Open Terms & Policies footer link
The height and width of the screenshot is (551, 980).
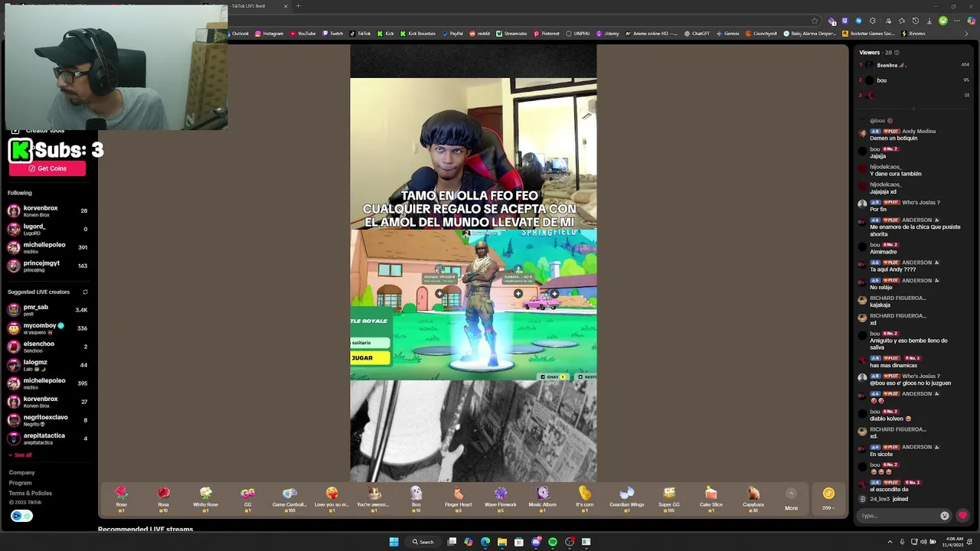(x=30, y=493)
